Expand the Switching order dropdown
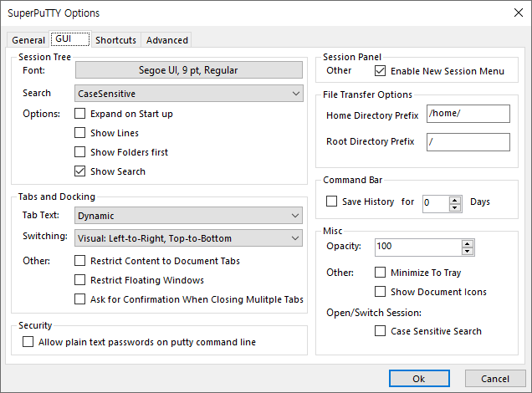 [x=189, y=238]
